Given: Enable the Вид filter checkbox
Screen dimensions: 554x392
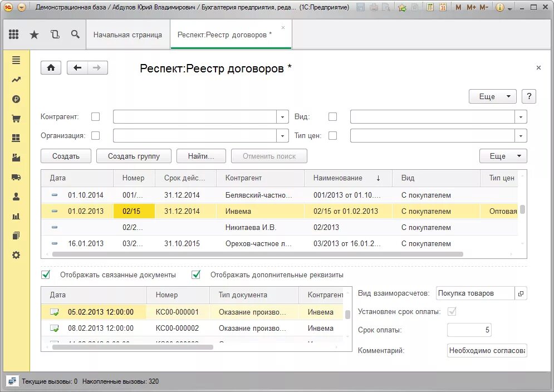Looking at the screenshot, I should pyautogui.click(x=332, y=116).
